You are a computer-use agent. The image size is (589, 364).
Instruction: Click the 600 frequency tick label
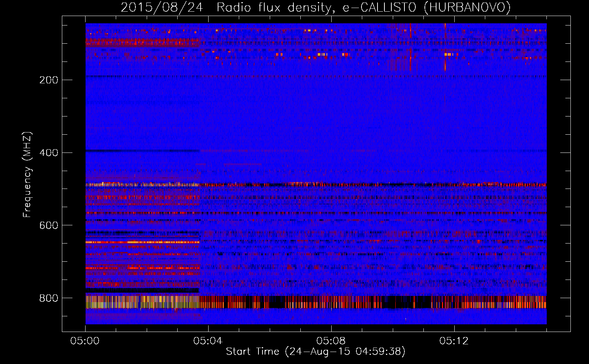(x=49, y=226)
